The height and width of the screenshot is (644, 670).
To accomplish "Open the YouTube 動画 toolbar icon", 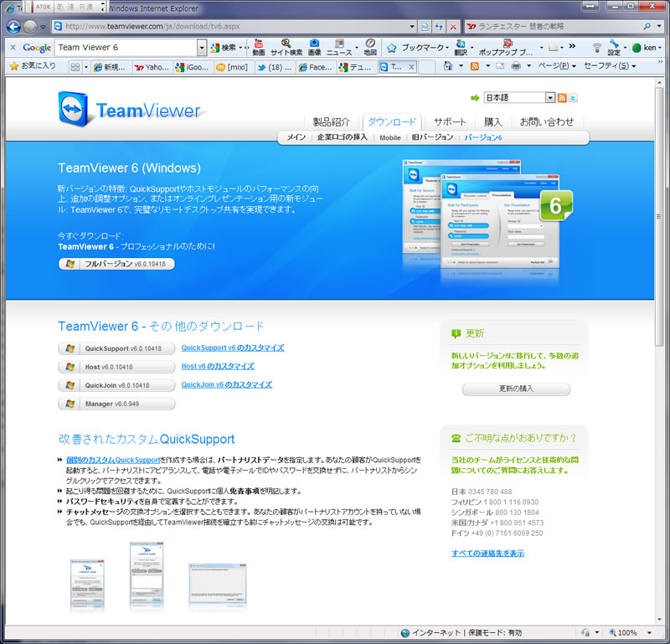I will (259, 47).
